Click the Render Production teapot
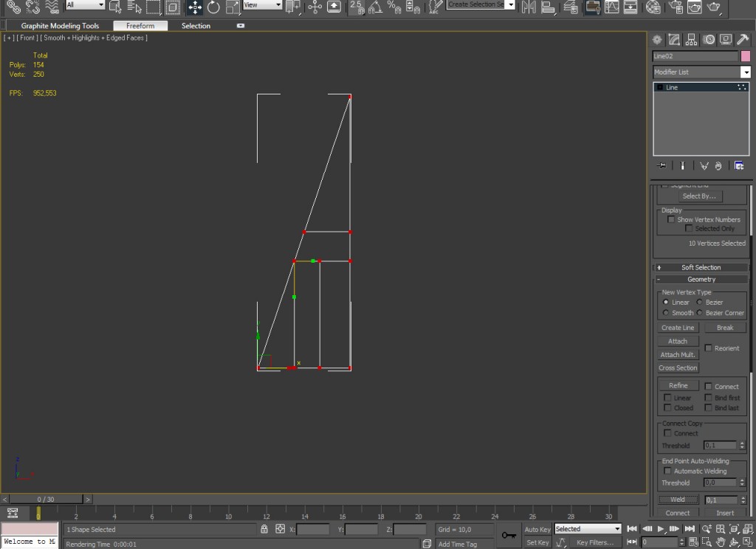Viewport: 756px width, 549px height. [x=713, y=7]
